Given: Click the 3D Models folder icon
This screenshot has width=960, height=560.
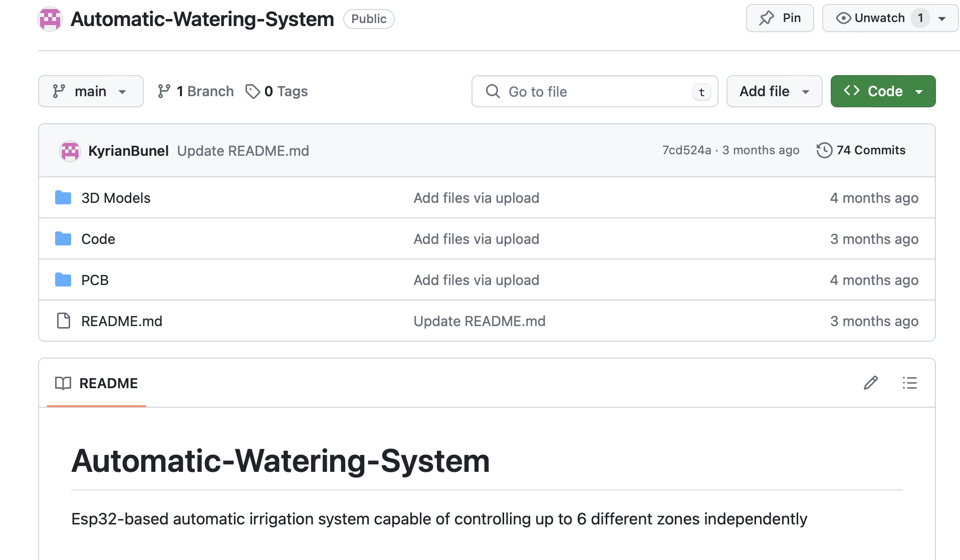Looking at the screenshot, I should pyautogui.click(x=63, y=198).
